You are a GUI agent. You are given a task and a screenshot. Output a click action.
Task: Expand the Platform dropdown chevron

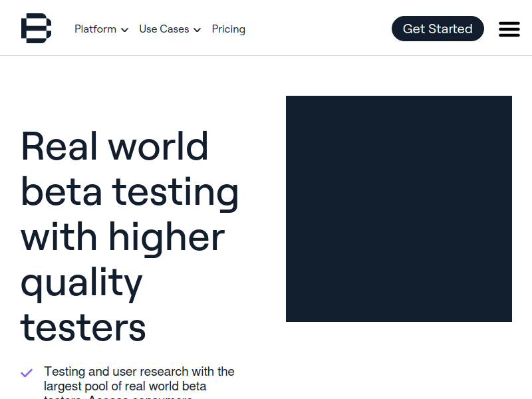(x=125, y=30)
